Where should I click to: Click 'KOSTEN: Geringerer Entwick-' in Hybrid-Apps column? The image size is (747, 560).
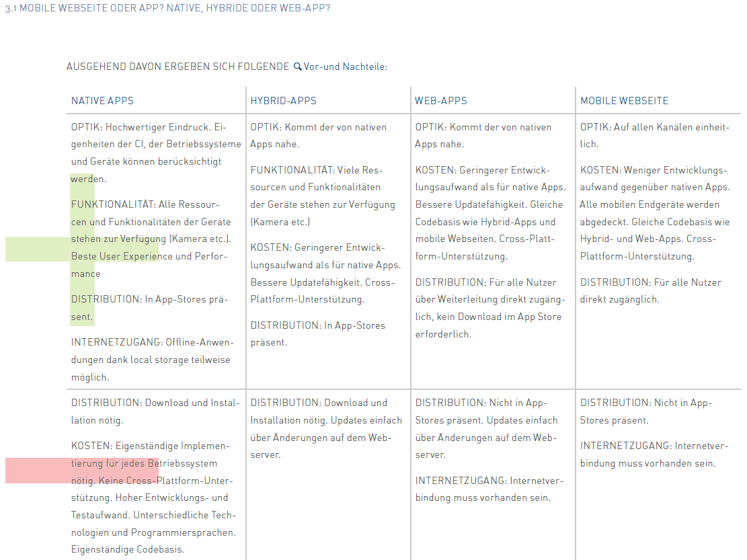[318, 247]
